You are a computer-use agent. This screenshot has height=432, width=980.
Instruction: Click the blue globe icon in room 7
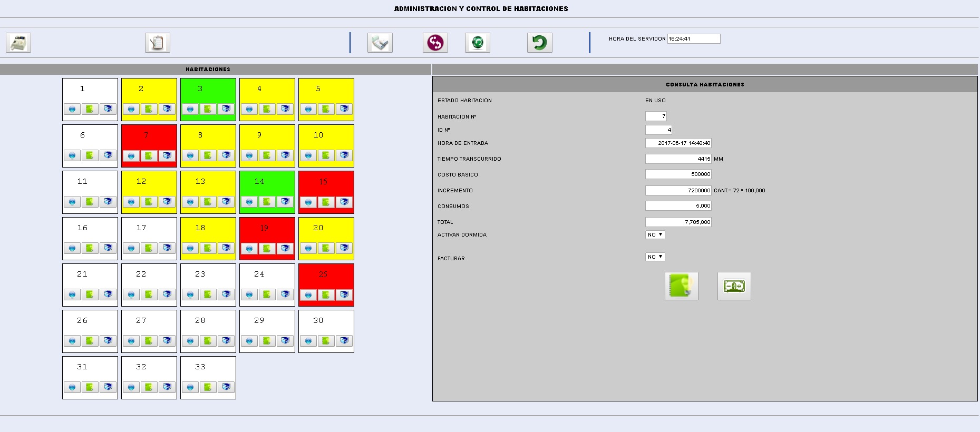(131, 156)
